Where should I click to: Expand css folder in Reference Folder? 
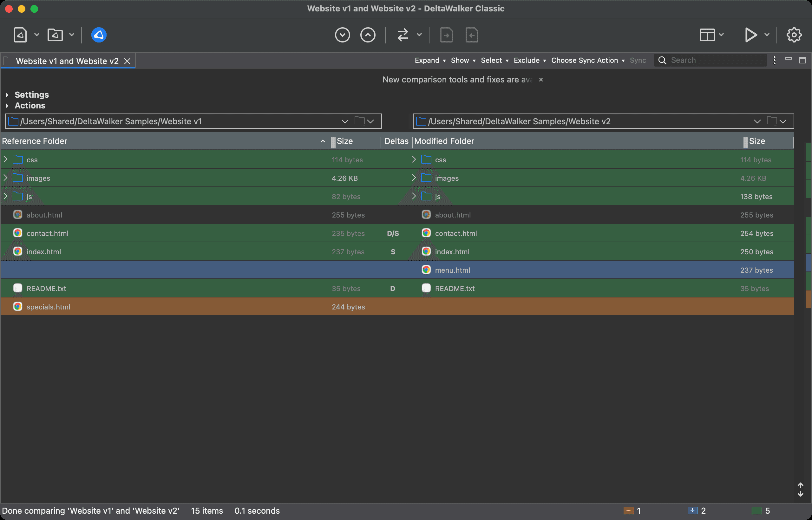click(x=5, y=159)
